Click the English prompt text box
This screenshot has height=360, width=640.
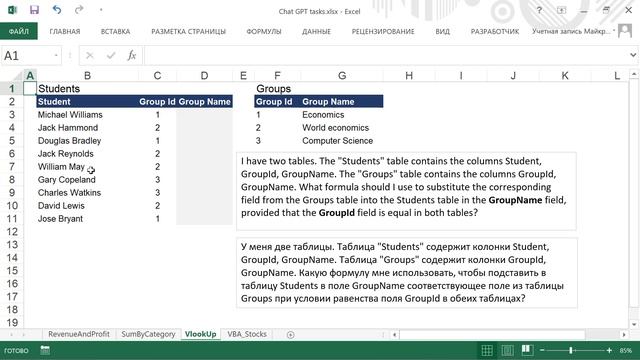pos(407,191)
